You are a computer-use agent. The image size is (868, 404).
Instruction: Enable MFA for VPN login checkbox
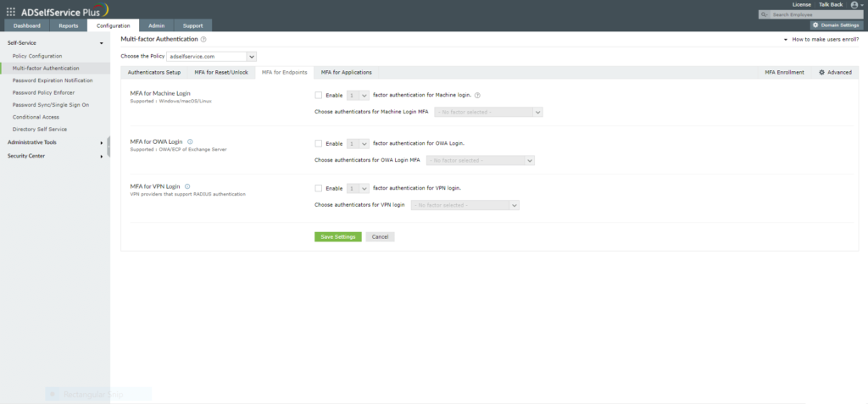coord(319,188)
